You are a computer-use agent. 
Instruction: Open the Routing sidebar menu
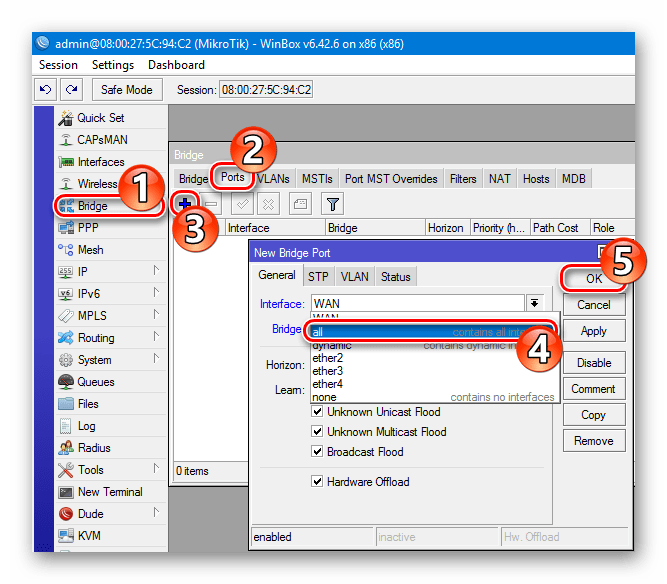[x=111, y=338]
